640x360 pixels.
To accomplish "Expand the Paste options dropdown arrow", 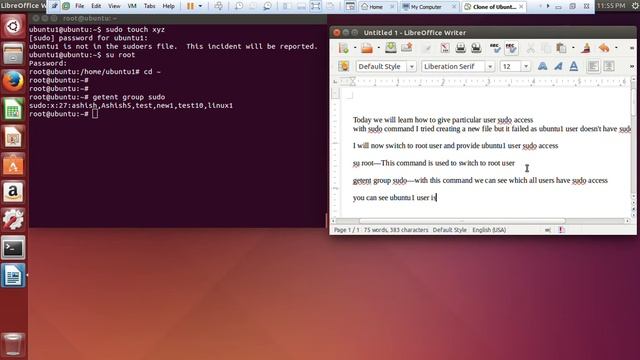I will tap(573, 48).
